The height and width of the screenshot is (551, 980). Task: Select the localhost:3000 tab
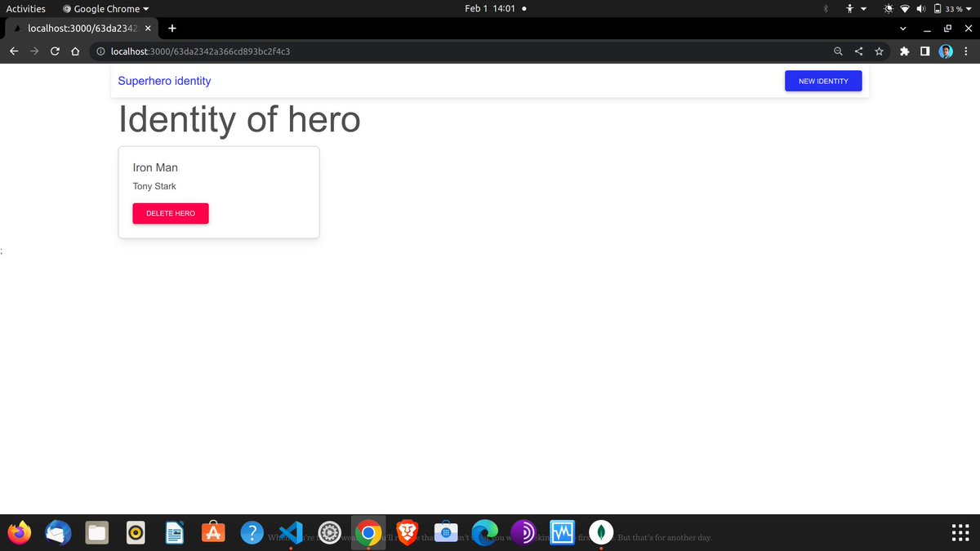pos(80,28)
